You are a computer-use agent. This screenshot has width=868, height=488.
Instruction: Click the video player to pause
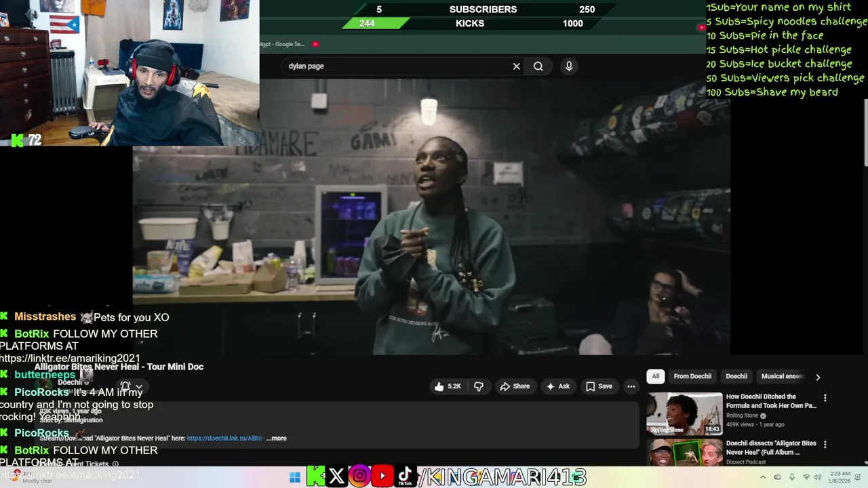point(431,217)
